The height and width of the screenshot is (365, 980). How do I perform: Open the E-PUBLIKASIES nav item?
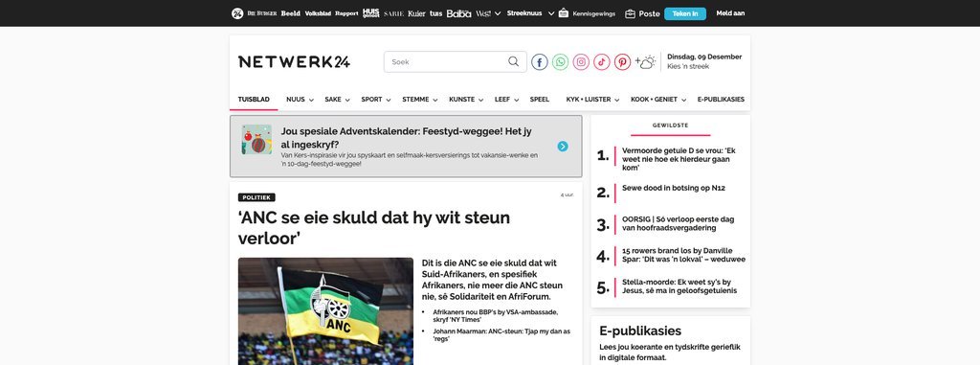721,99
